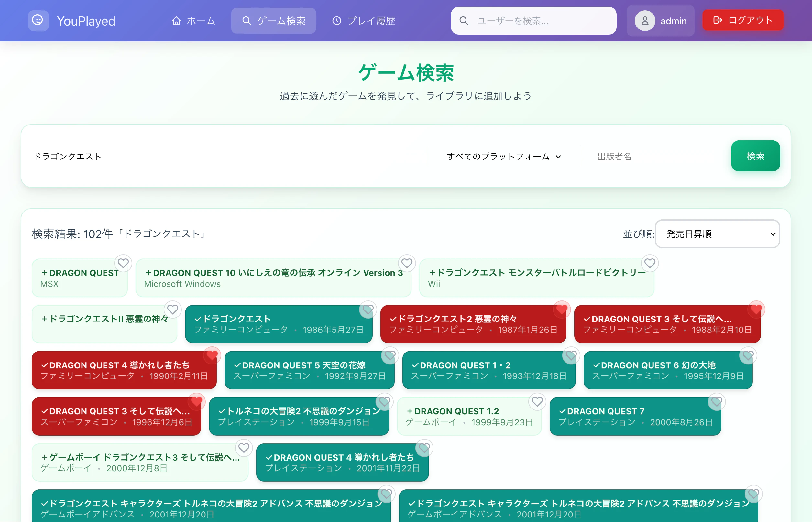Open the 発売日昇順 sort order dropdown
Screen dimensions: 812x522
tap(718, 234)
